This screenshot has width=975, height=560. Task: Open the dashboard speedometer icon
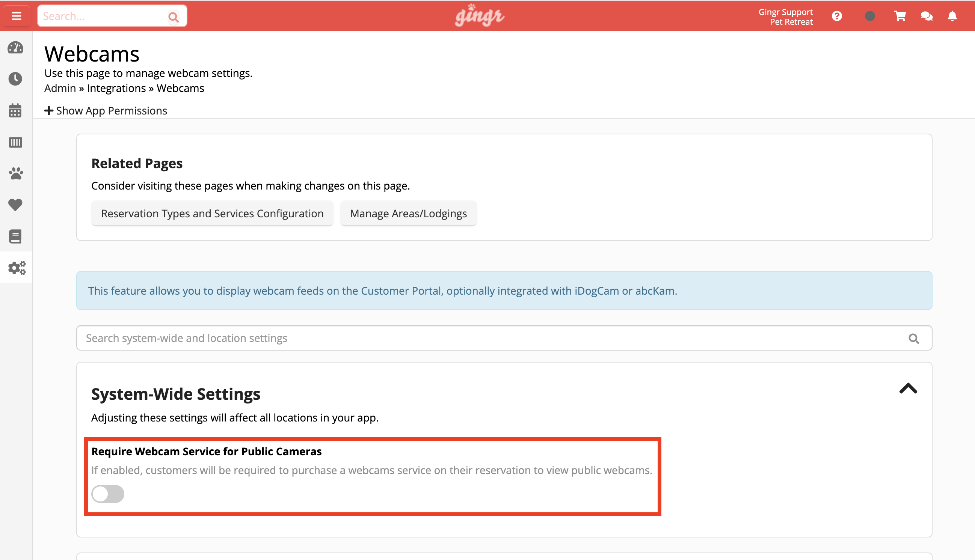pyautogui.click(x=15, y=48)
